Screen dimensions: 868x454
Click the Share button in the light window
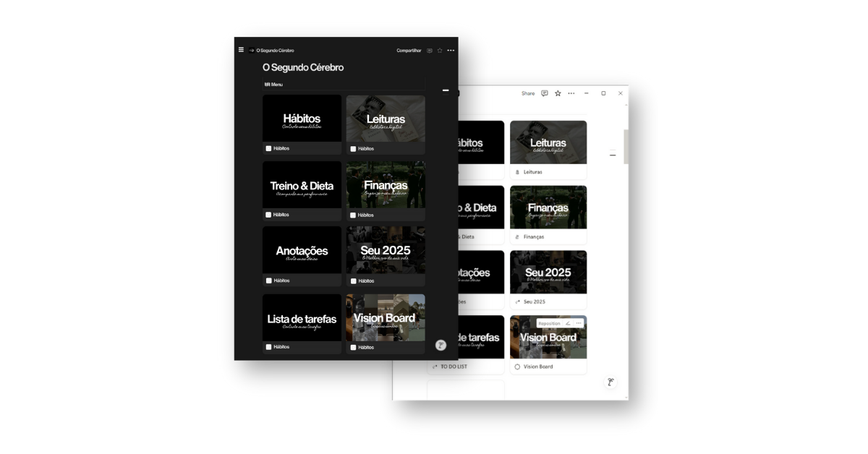[528, 93]
